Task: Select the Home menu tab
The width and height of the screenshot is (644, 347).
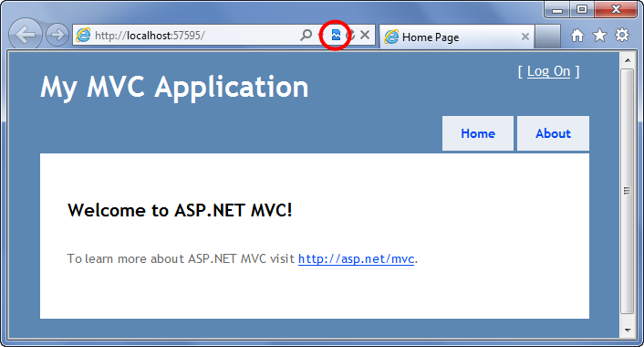Action: 478,133
